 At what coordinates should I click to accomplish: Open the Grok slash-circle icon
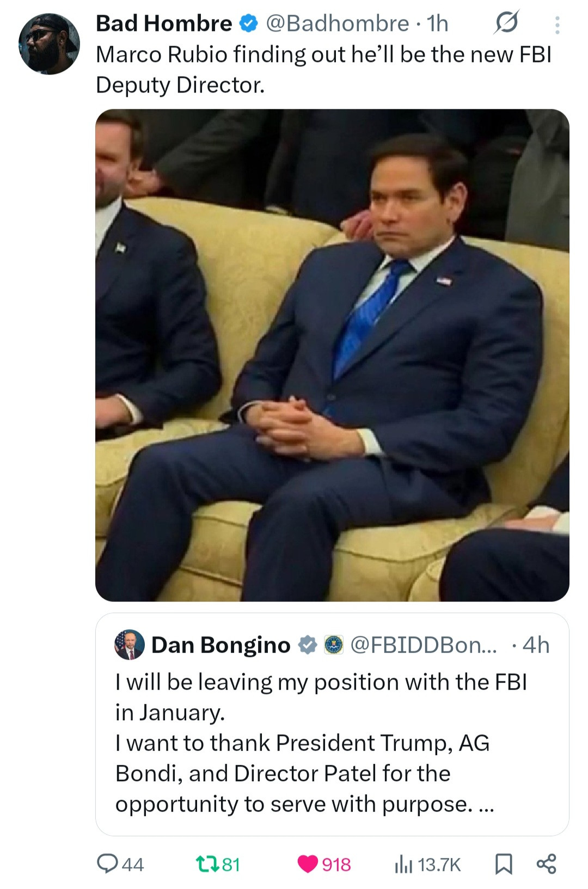pos(506,22)
